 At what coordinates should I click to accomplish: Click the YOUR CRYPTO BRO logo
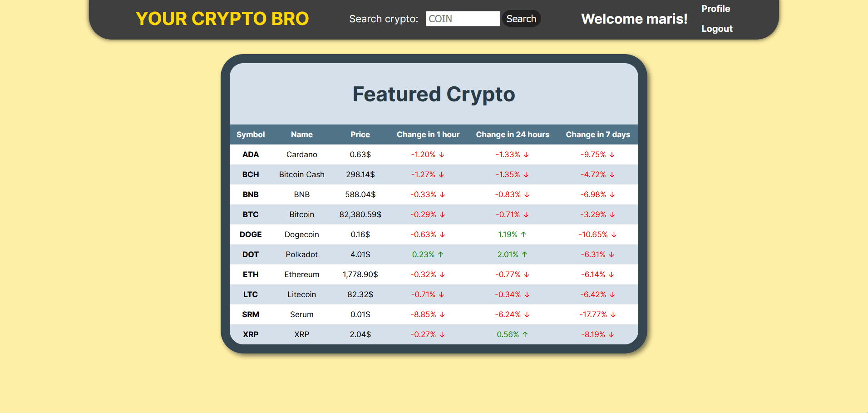click(x=223, y=19)
